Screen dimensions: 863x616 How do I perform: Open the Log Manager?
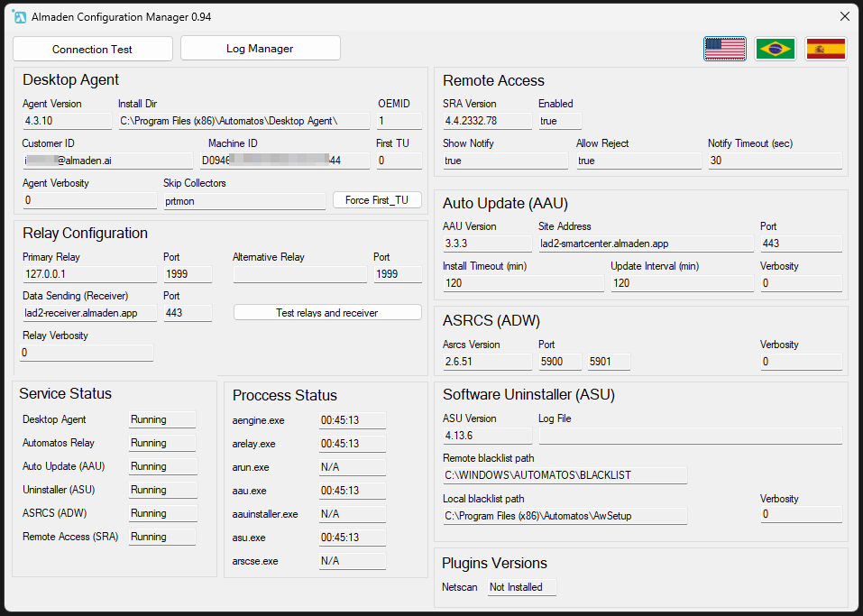[x=260, y=48]
